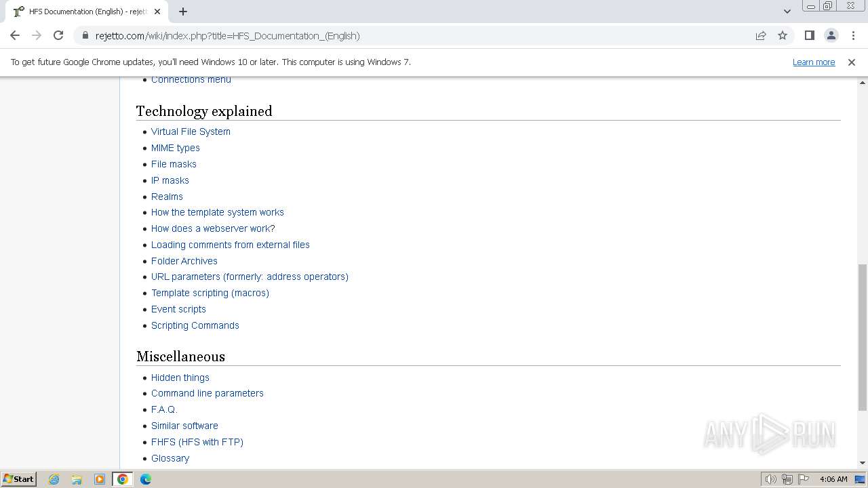The image size is (868, 488).
Task: Click the Technology explained heading
Action: click(x=204, y=111)
